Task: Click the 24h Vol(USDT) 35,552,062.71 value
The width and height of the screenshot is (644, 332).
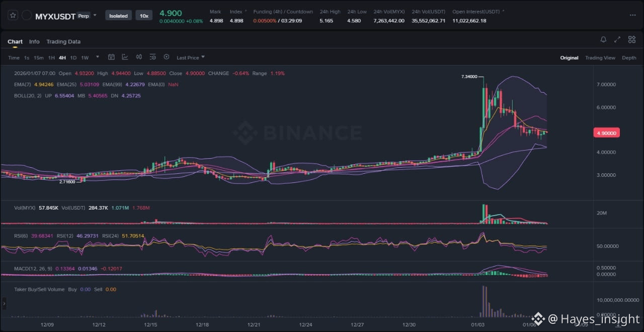Action: (x=428, y=21)
